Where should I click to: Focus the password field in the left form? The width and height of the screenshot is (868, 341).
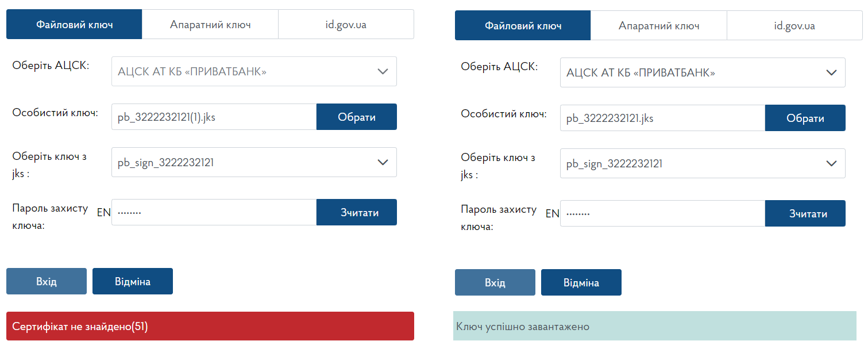point(214,212)
